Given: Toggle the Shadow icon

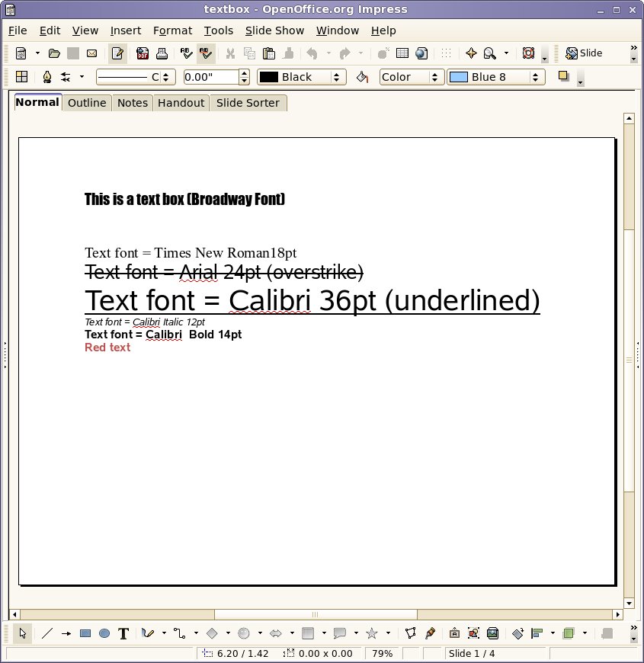Looking at the screenshot, I should coord(563,76).
